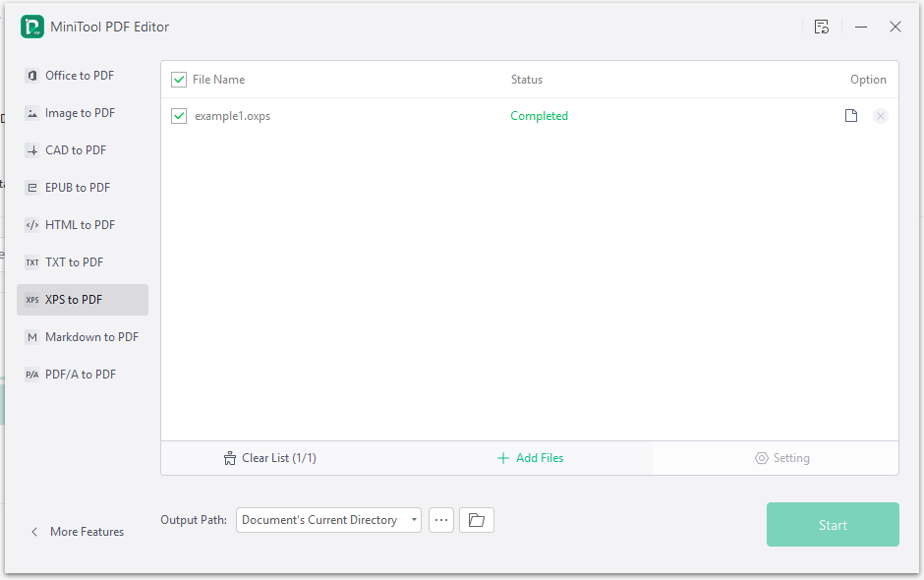Image resolution: width=924 pixels, height=580 pixels.
Task: Select the XPS to PDF tab
Action: tap(83, 300)
